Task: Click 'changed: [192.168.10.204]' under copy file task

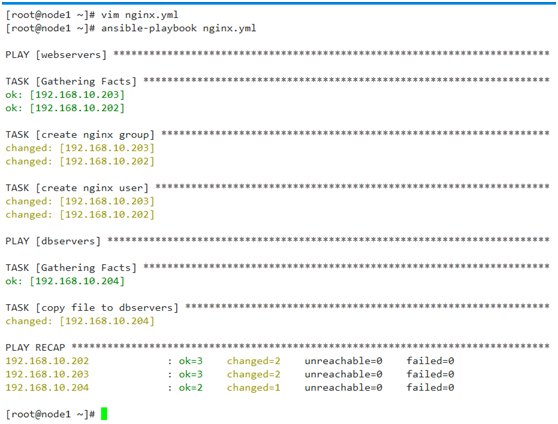Action: (x=80, y=321)
